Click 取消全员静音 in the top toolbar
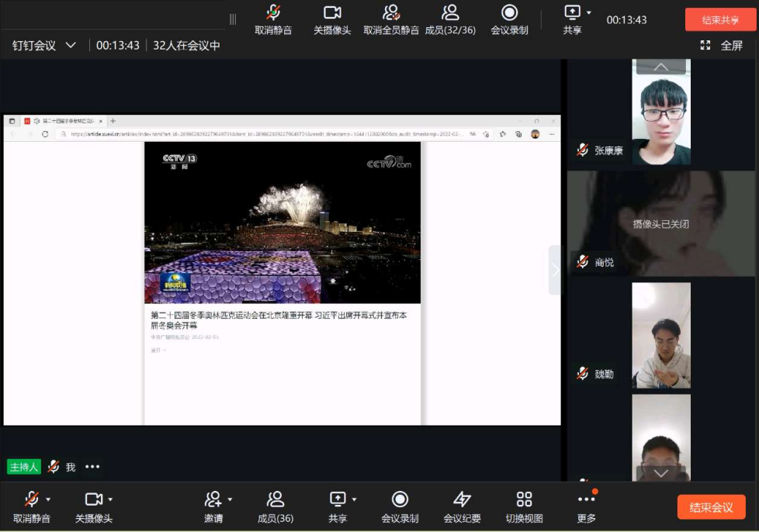This screenshot has width=759, height=532. click(391, 20)
